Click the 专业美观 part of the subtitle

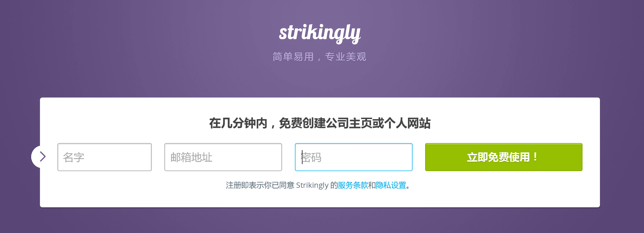click(x=345, y=57)
